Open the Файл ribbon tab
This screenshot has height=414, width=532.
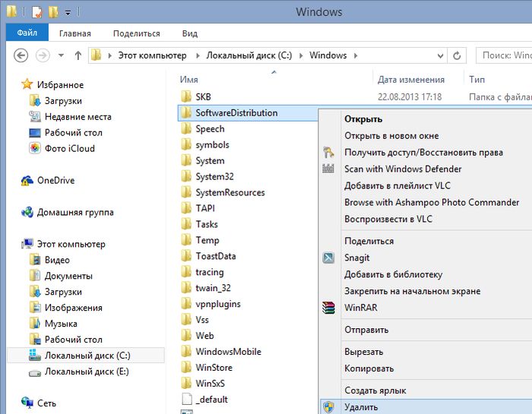coord(27,33)
